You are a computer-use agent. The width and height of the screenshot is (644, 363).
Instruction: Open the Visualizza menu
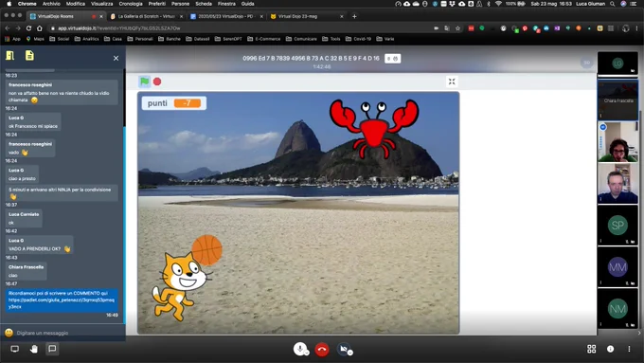102,4
